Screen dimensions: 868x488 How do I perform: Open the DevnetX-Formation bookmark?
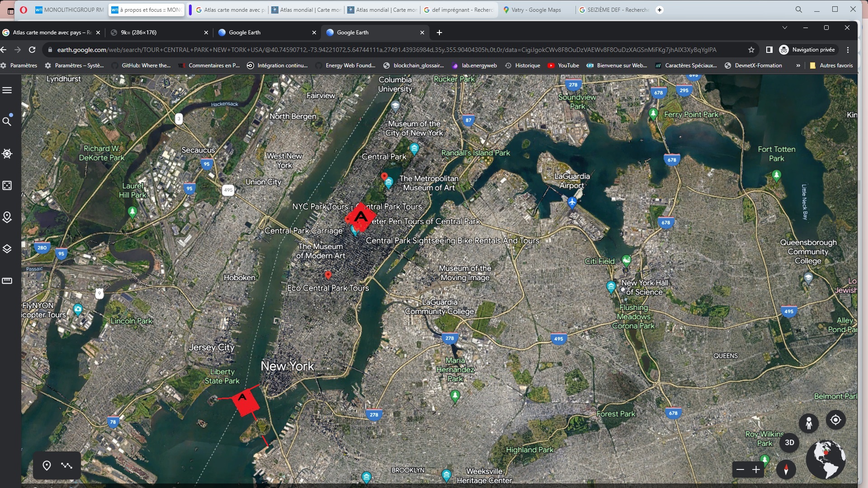point(754,66)
